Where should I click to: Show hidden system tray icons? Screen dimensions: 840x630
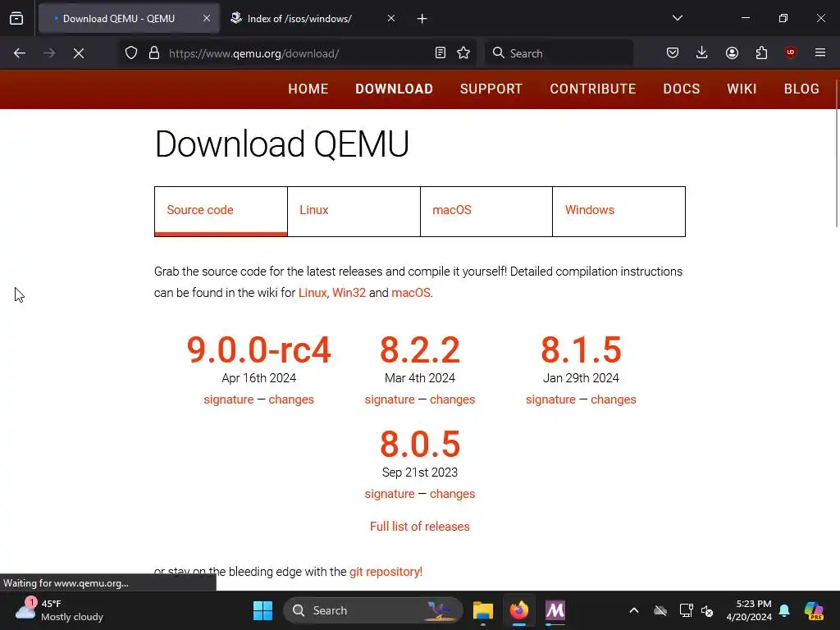(634, 610)
